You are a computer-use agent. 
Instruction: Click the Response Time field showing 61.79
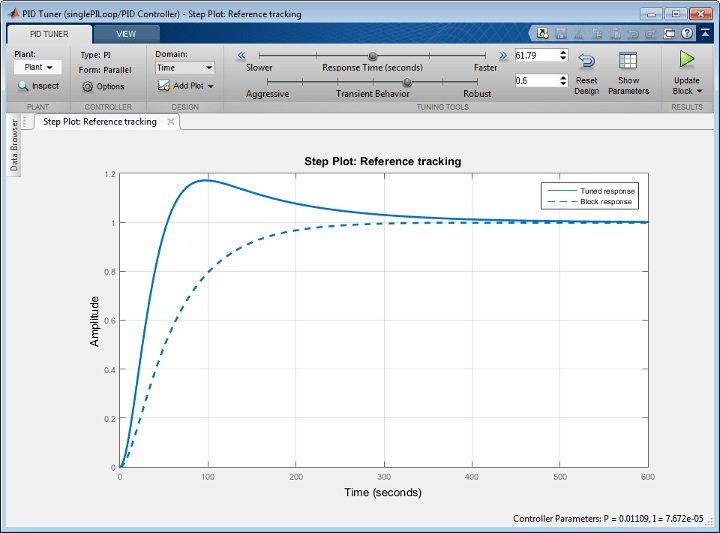(537, 56)
